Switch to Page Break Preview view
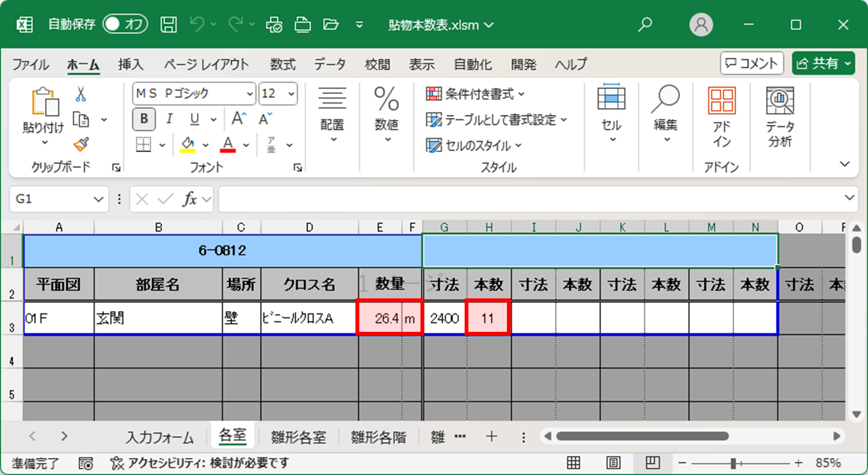This screenshot has height=475, width=868. (653, 463)
